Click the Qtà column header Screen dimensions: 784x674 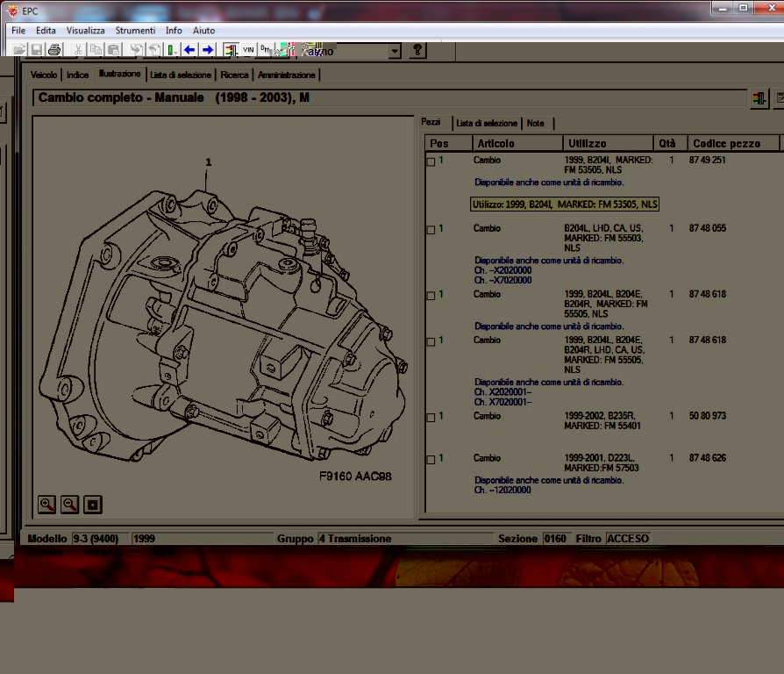point(670,143)
